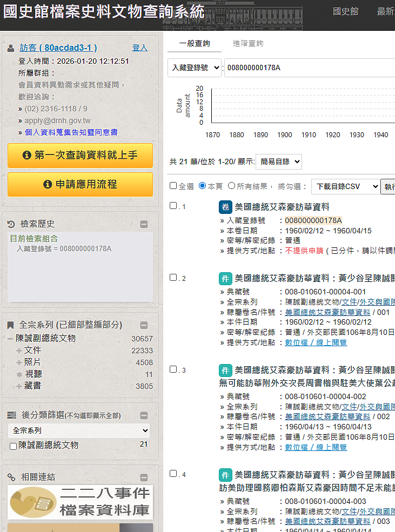Check the box for result 4
Viewport: 395px width, 532px height.
pos(173,473)
